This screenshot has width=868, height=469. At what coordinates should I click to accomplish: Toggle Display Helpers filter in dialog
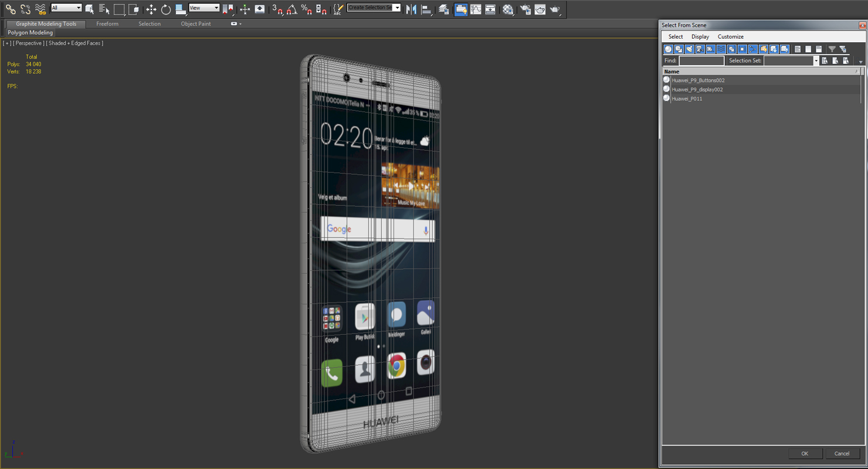pos(710,49)
